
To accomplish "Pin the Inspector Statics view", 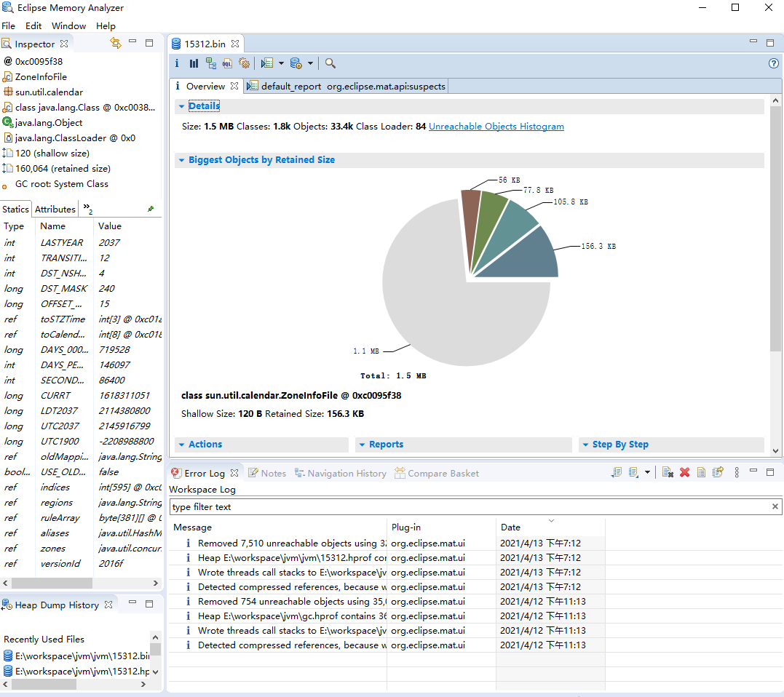I will pos(151,209).
